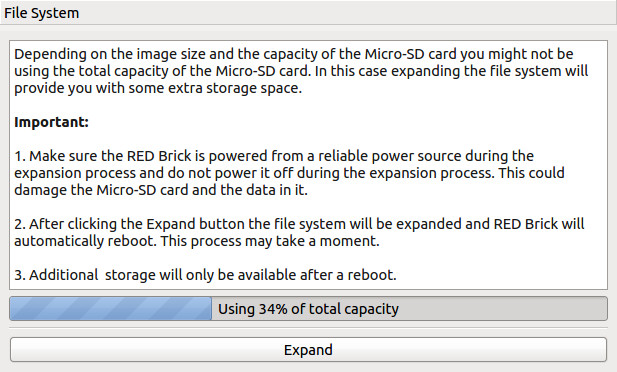The image size is (617, 372).
Task: Click the blank line between notes 2 and 3
Action: 308,258
